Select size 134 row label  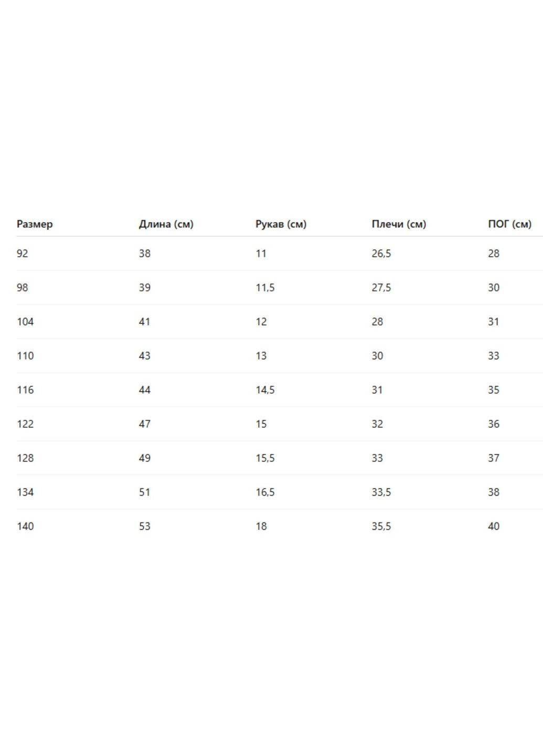[25, 492]
